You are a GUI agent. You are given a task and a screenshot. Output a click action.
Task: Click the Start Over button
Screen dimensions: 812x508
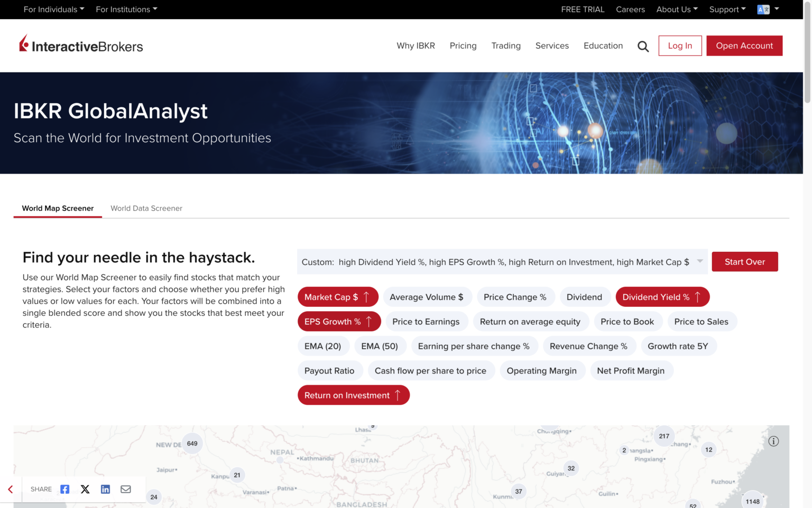[744, 261]
